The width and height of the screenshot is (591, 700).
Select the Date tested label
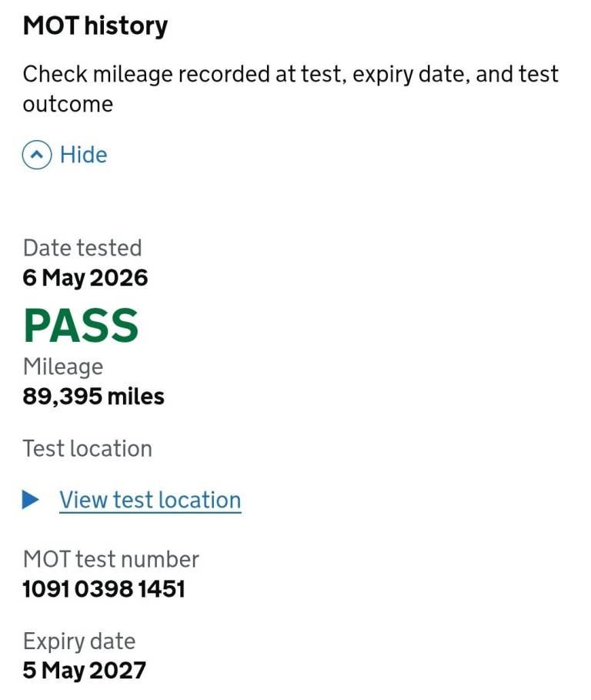[82, 248]
